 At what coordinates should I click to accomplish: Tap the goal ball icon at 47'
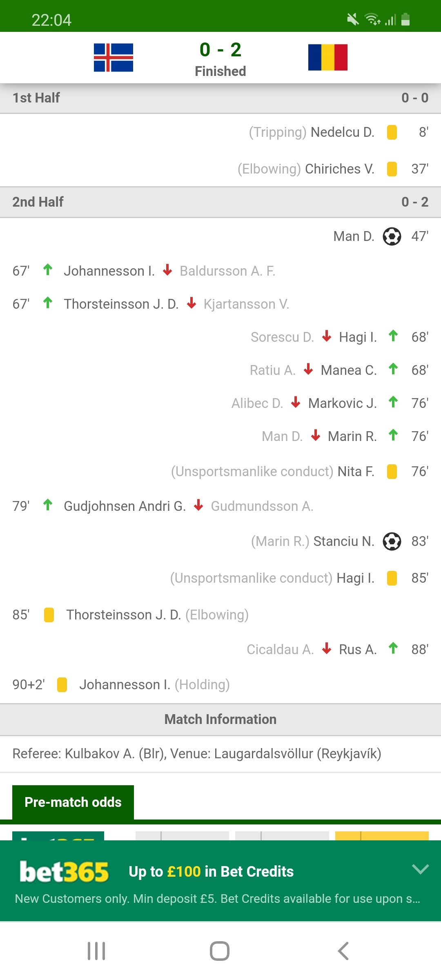point(392,236)
